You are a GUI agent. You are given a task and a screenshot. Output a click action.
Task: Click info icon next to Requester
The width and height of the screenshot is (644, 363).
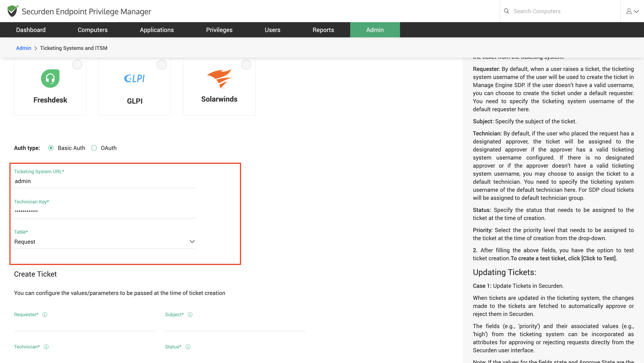click(x=45, y=314)
